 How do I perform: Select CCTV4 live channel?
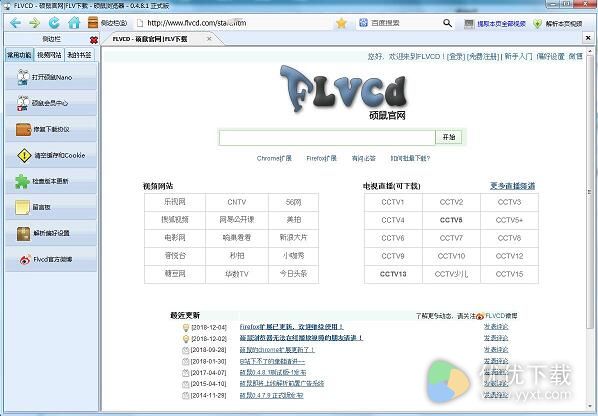[x=393, y=220]
